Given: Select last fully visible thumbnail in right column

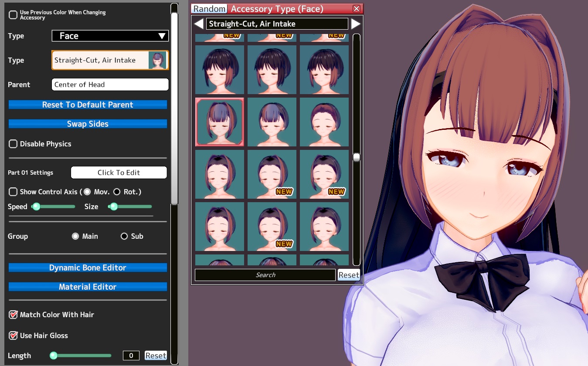Looking at the screenshot, I should (324, 227).
